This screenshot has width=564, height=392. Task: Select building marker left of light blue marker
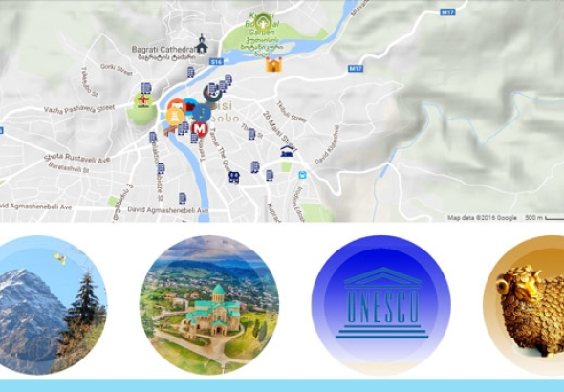coord(270,175)
